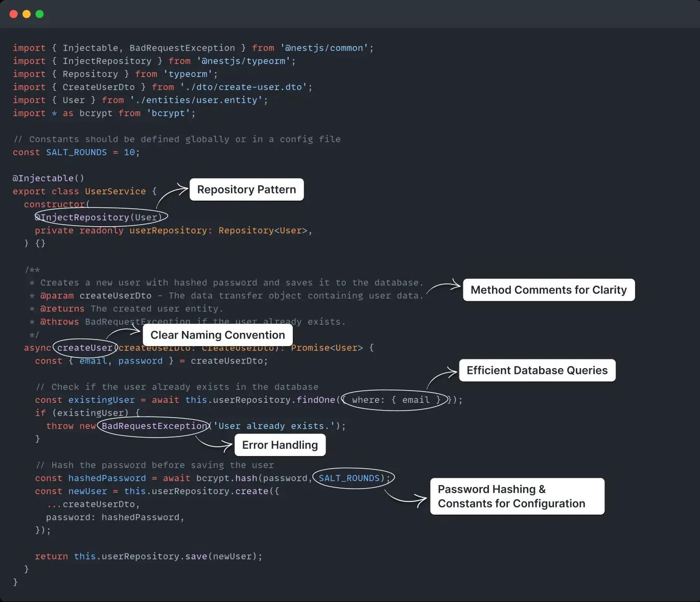This screenshot has width=700, height=602.
Task: Click the Error Handling annotation box
Action: click(279, 445)
